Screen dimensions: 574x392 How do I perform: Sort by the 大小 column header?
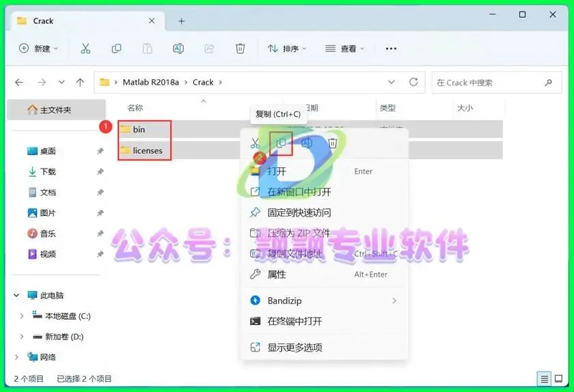(x=465, y=108)
